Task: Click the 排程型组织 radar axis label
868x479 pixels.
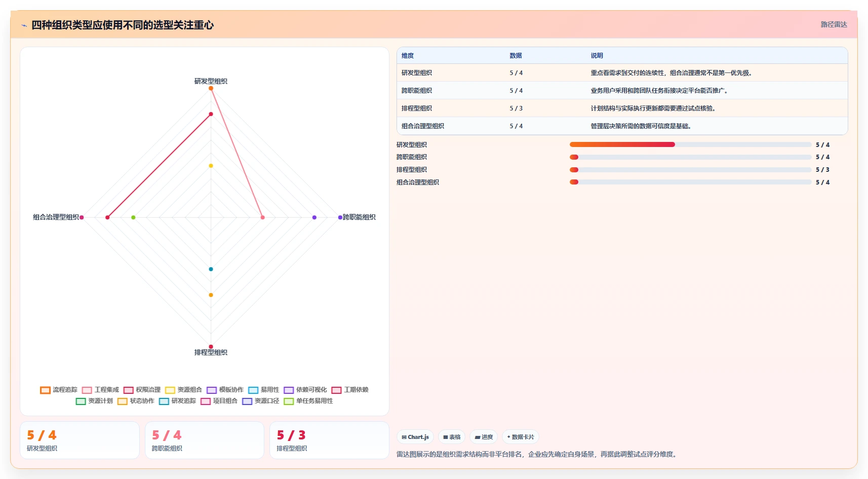Action: click(x=211, y=352)
